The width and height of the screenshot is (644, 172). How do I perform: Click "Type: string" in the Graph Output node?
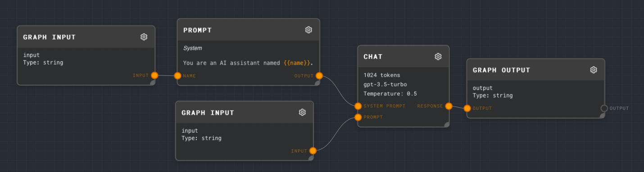pos(493,96)
